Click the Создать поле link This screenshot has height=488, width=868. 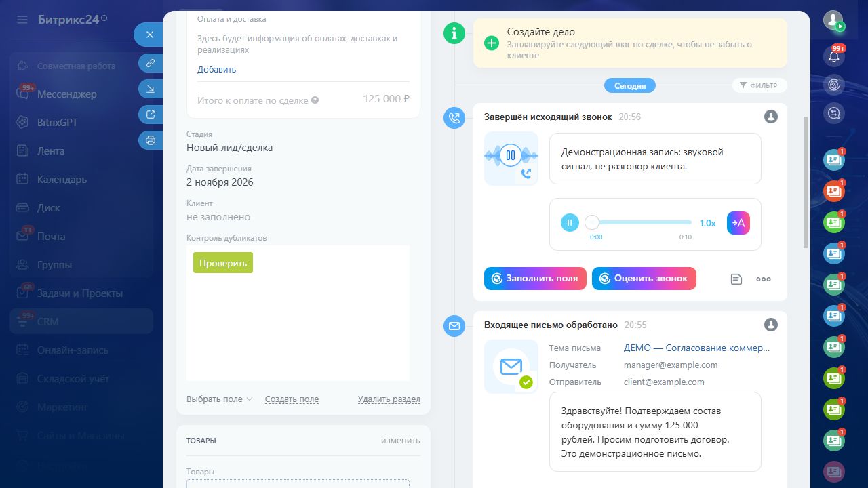point(292,399)
